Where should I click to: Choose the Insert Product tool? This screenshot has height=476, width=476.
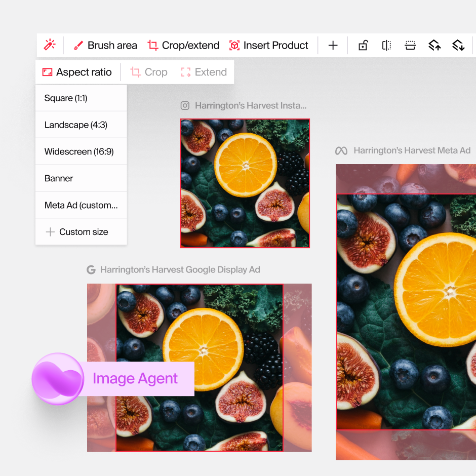(x=269, y=45)
